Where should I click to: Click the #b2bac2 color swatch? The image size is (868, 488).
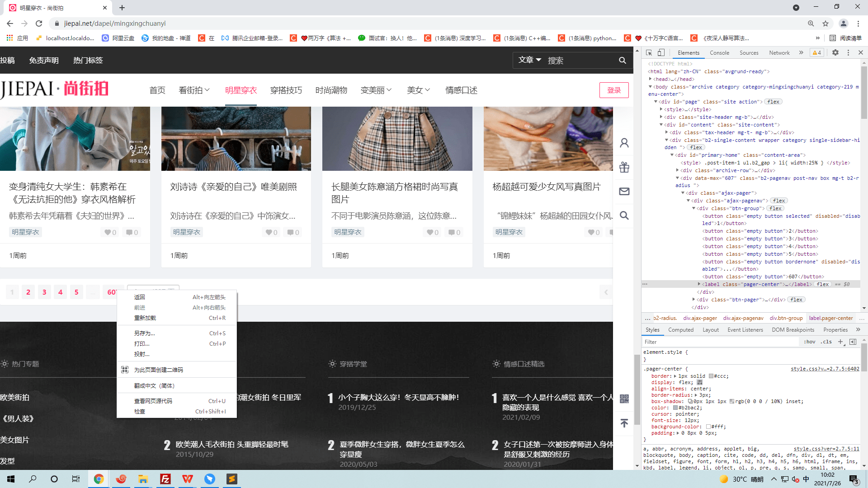tap(675, 408)
